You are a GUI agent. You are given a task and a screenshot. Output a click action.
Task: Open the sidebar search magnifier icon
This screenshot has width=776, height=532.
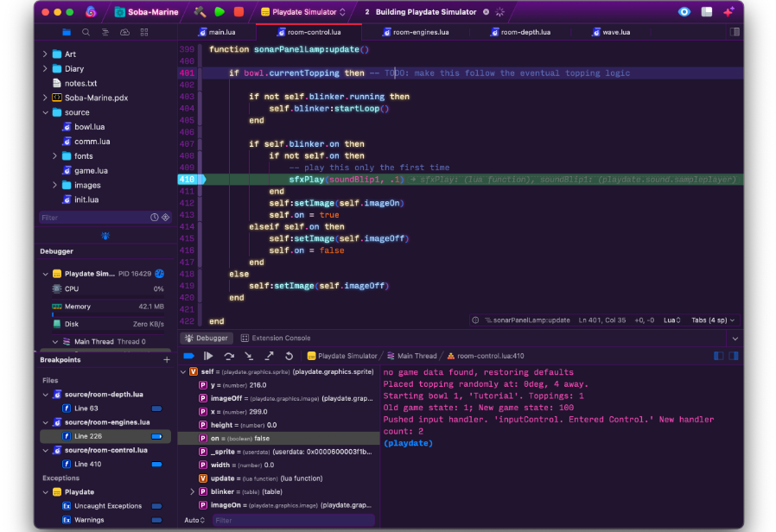tap(86, 32)
